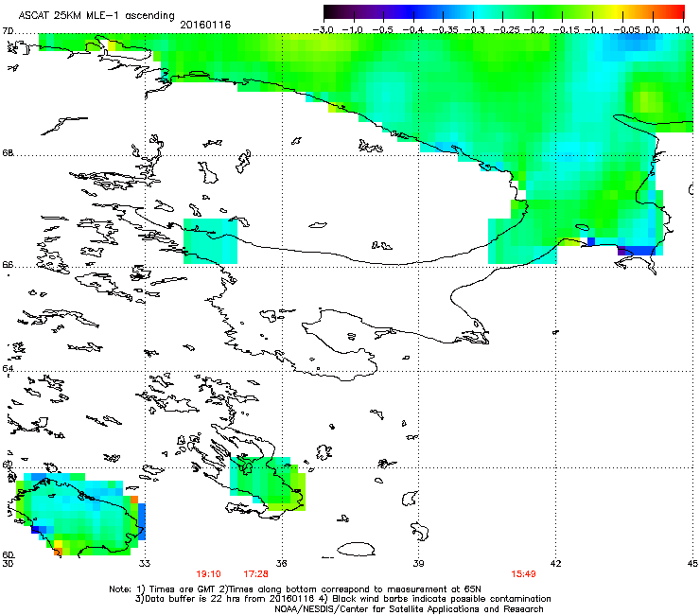Click the 64 latitude label

pyautogui.click(x=8, y=368)
